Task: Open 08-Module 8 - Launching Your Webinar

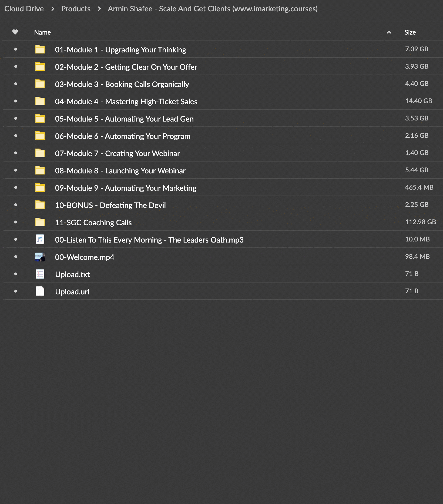Action: [120, 171]
